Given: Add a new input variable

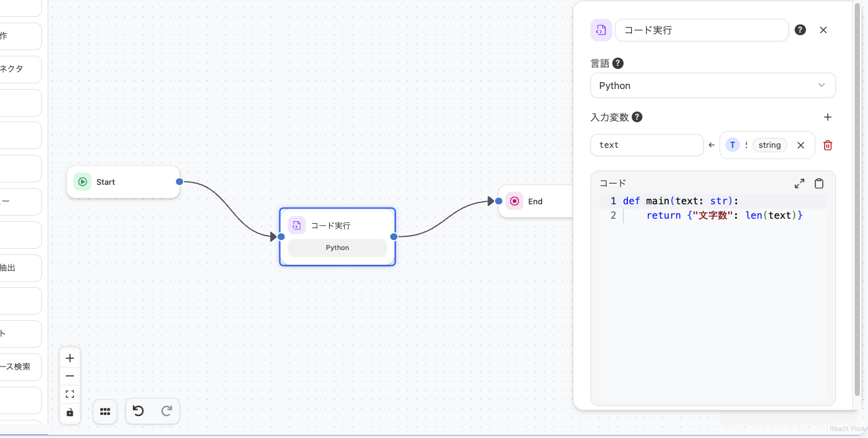Looking at the screenshot, I should [x=828, y=117].
